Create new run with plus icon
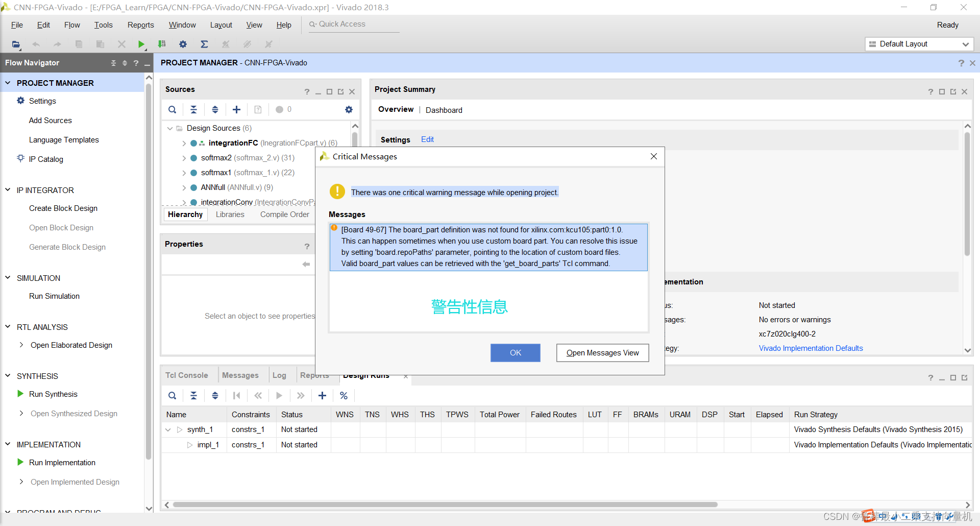The height and width of the screenshot is (526, 980). (x=322, y=395)
